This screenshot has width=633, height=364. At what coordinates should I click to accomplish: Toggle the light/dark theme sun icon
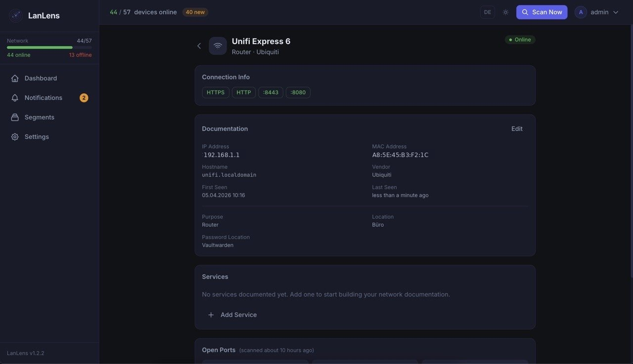click(x=505, y=12)
